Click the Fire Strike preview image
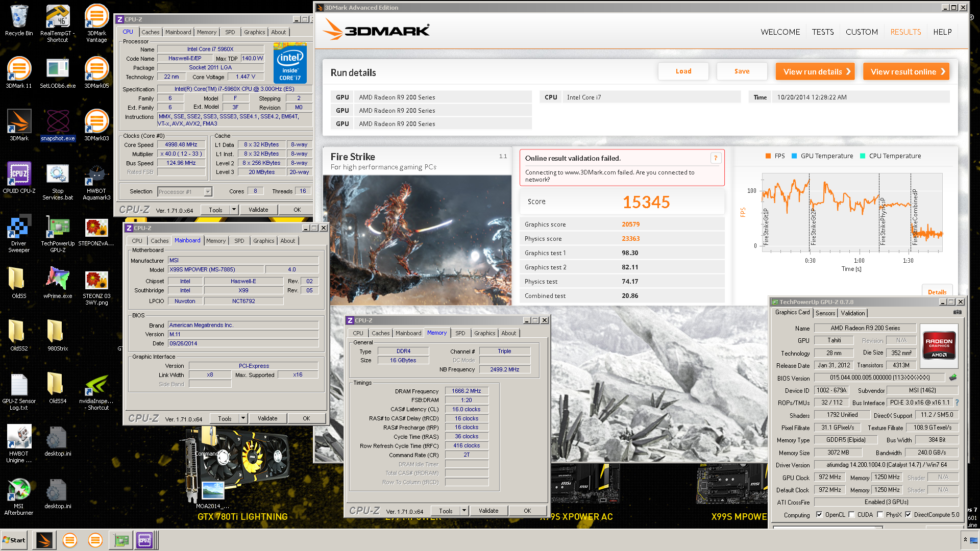The height and width of the screenshot is (551, 980). pos(417,240)
